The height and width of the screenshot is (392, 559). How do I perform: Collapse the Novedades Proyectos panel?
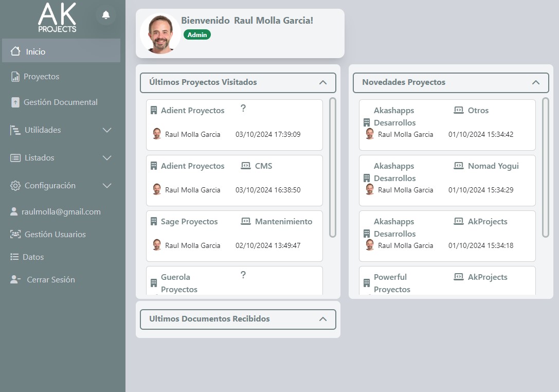536,82
